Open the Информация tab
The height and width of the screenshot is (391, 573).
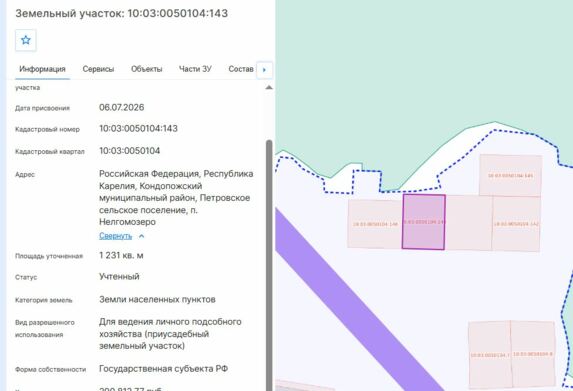[42, 69]
